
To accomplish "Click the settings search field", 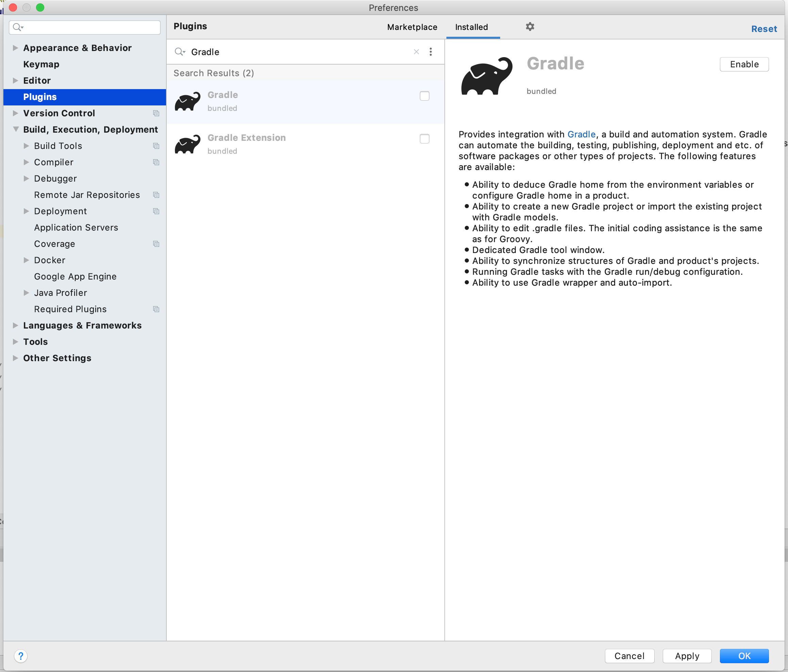I will pos(91,27).
